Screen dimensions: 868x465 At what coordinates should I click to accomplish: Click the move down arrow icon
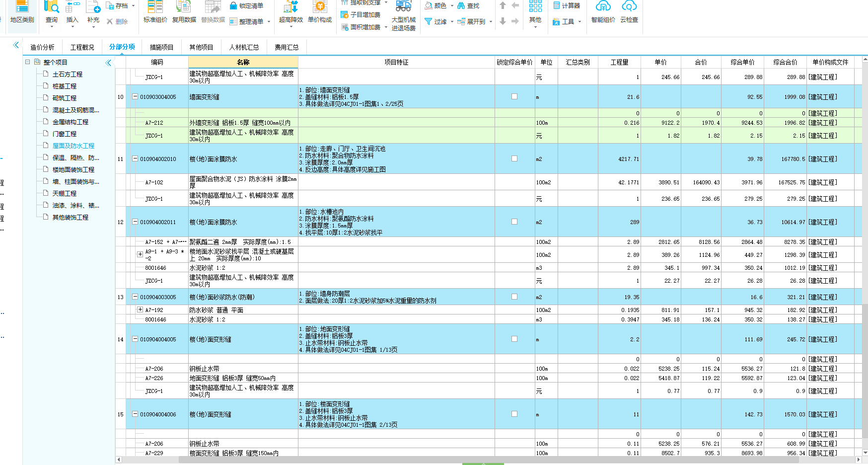[503, 21]
